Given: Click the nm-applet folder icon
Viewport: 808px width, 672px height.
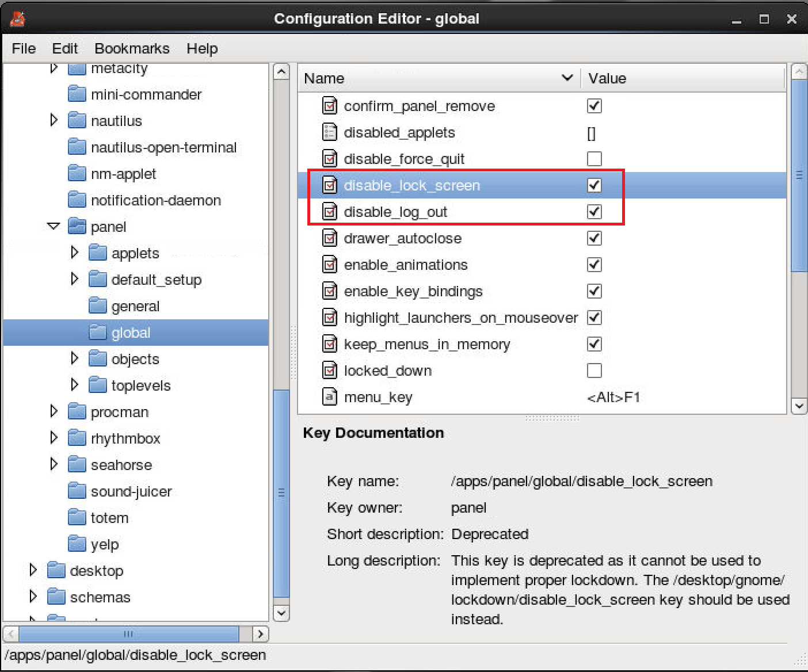Looking at the screenshot, I should point(77,173).
